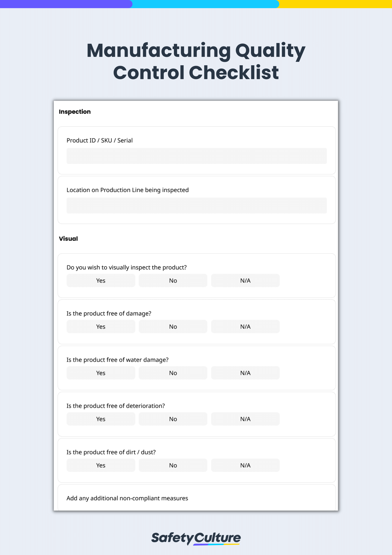
Task: Answer No to product free of deterioration
Action: (x=173, y=419)
